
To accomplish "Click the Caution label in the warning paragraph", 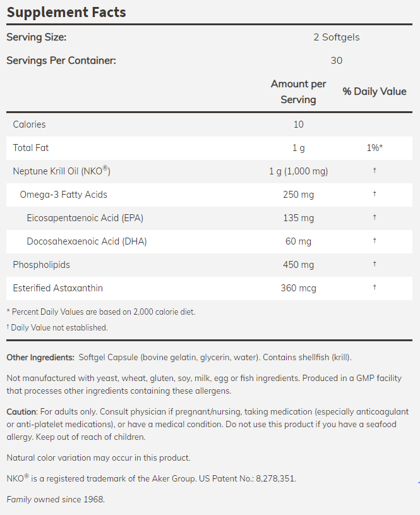I will pyautogui.click(x=21, y=412).
